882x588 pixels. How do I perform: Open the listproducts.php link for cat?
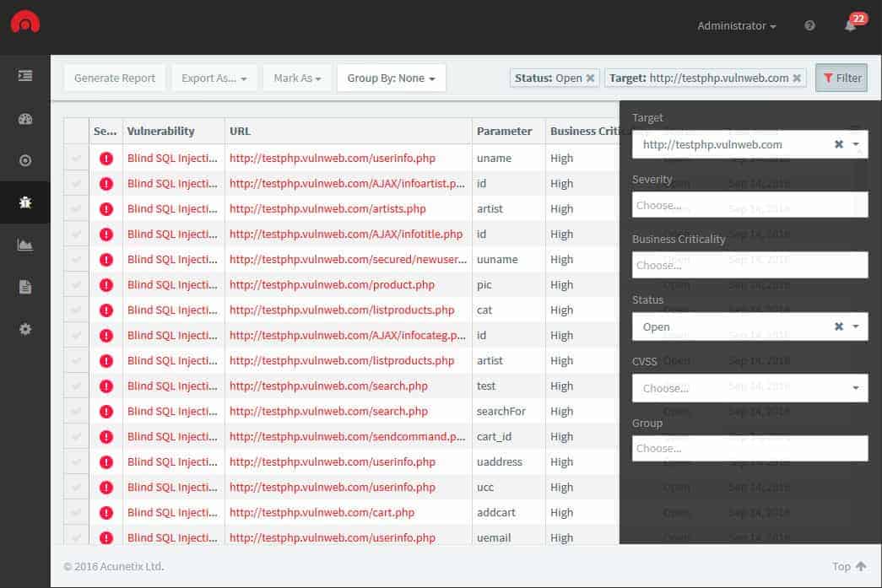point(342,310)
